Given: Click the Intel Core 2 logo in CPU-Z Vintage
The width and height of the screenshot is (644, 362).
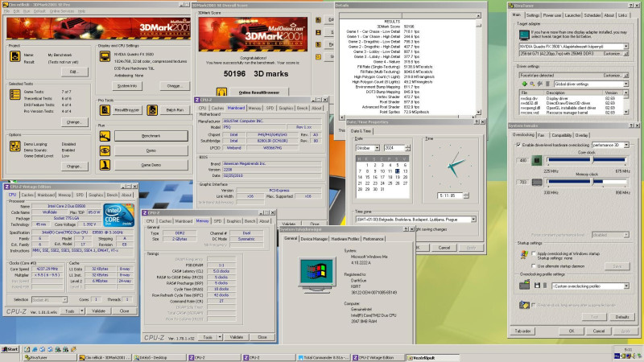Looking at the screenshot, I should pyautogui.click(x=118, y=215).
